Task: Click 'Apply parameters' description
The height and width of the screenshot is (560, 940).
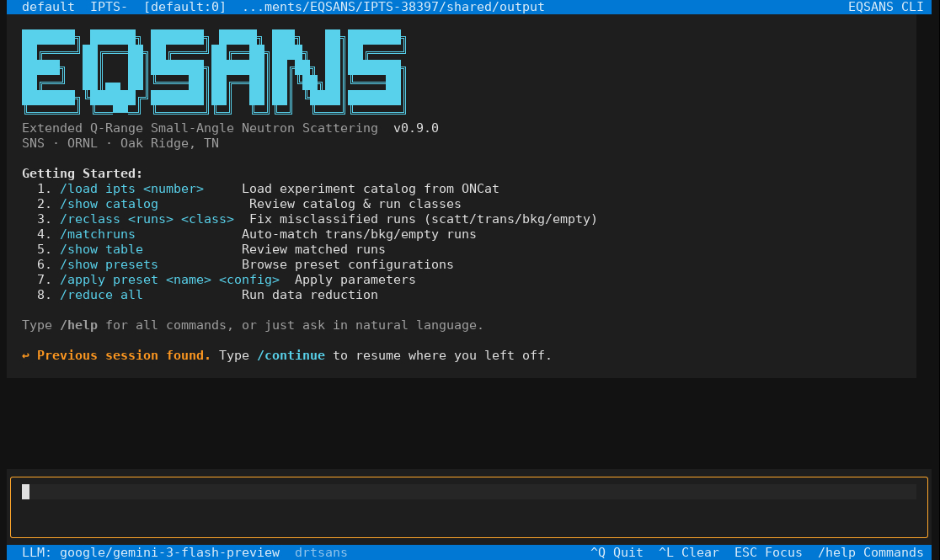Action: tap(355, 280)
